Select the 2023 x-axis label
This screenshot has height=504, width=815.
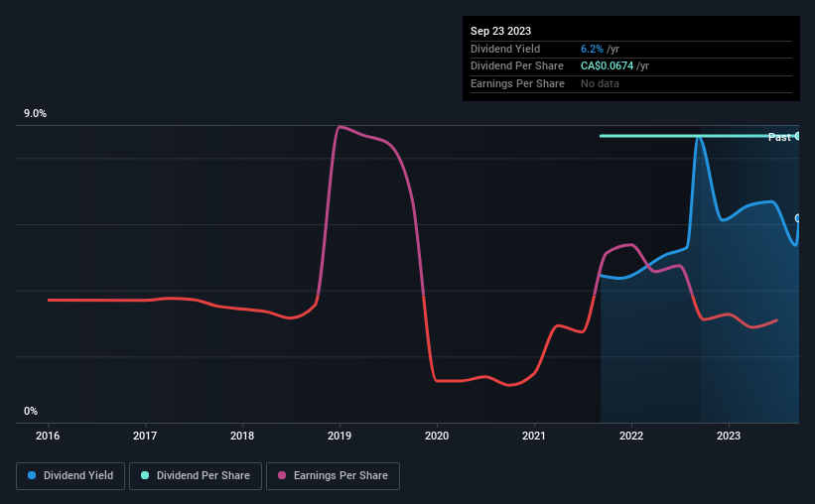[x=729, y=436]
